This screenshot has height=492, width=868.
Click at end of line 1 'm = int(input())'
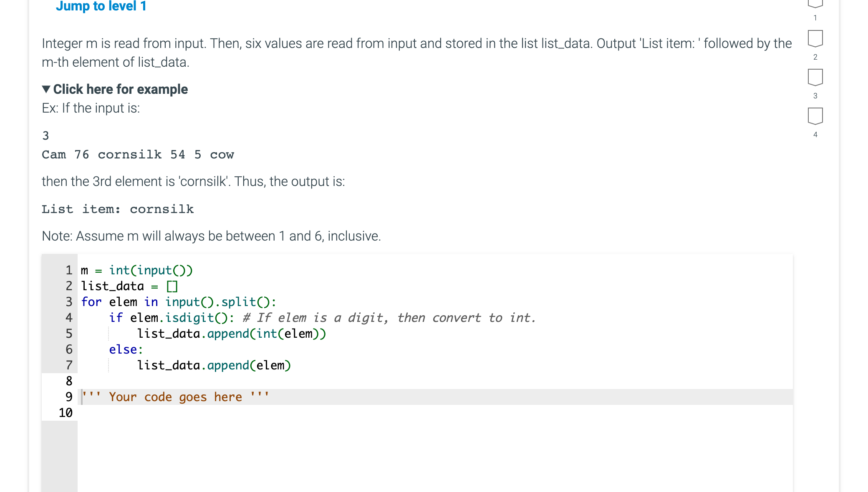[194, 270]
